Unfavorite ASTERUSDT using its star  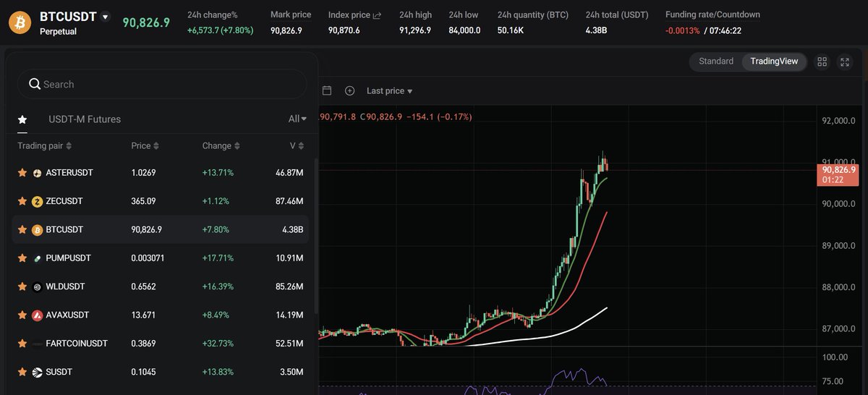point(22,173)
